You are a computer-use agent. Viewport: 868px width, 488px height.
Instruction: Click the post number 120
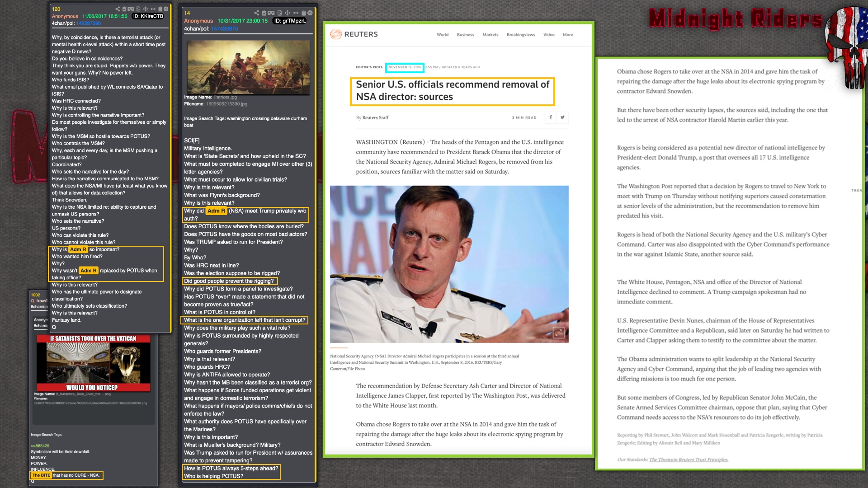tap(56, 9)
